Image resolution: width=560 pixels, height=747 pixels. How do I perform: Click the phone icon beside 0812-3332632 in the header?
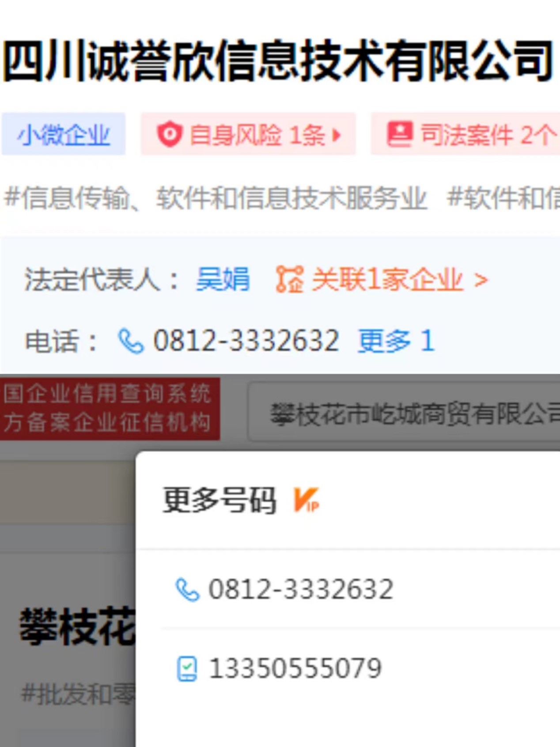coord(131,341)
